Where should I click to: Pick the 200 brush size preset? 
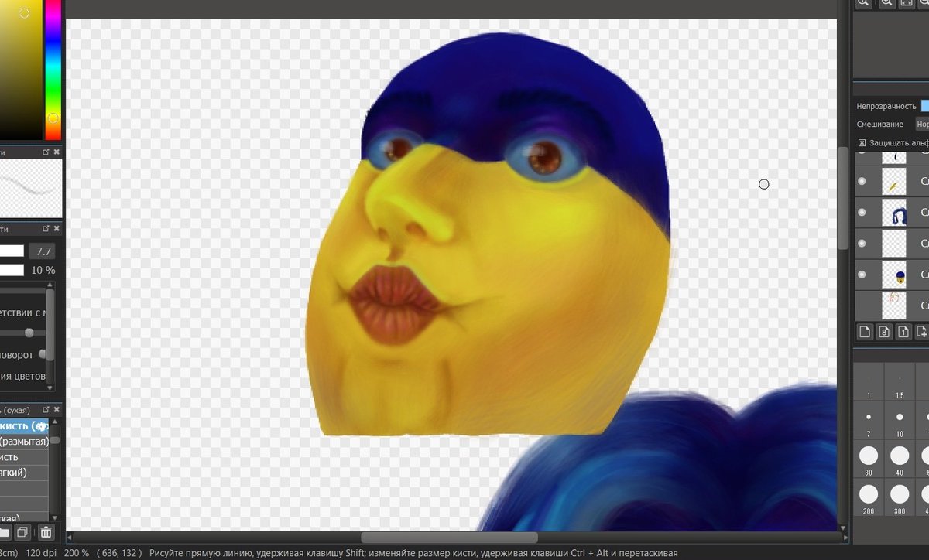pos(869,497)
